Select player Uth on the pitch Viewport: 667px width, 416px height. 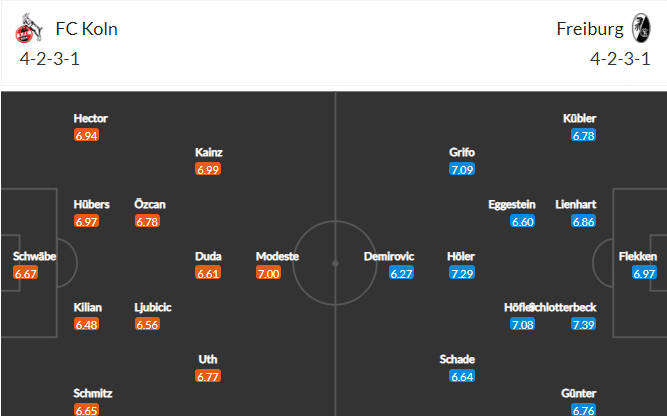pyautogui.click(x=208, y=359)
